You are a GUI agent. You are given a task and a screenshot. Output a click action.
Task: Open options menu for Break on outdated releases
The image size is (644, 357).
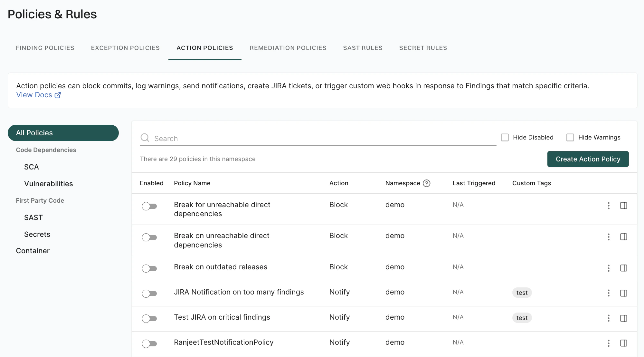pyautogui.click(x=608, y=268)
